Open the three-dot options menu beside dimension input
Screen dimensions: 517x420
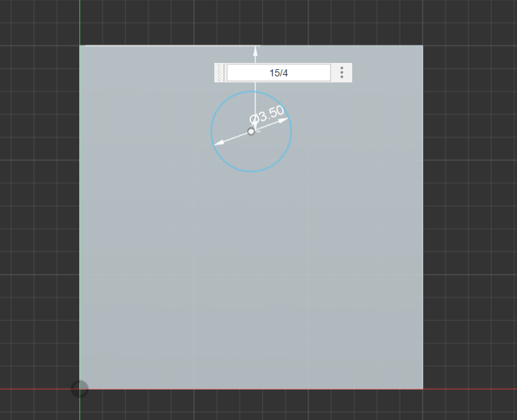[x=342, y=73]
